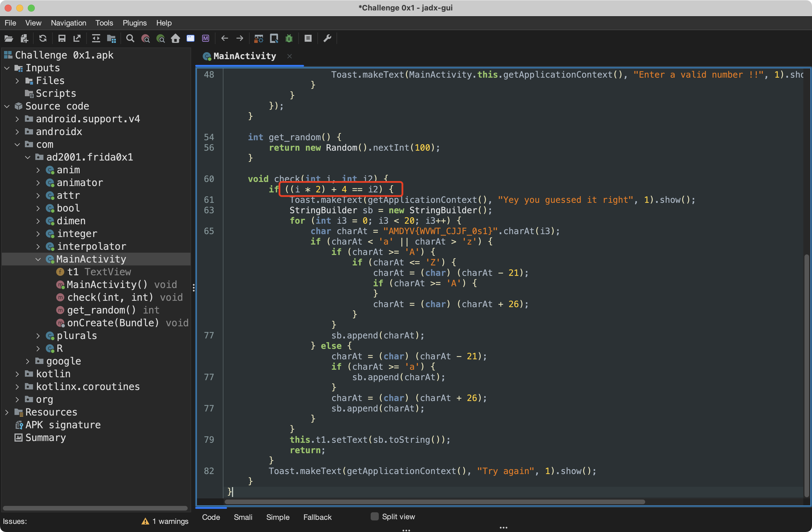
Task: Open AndroidManifest via the purple M icon
Action: pos(206,38)
